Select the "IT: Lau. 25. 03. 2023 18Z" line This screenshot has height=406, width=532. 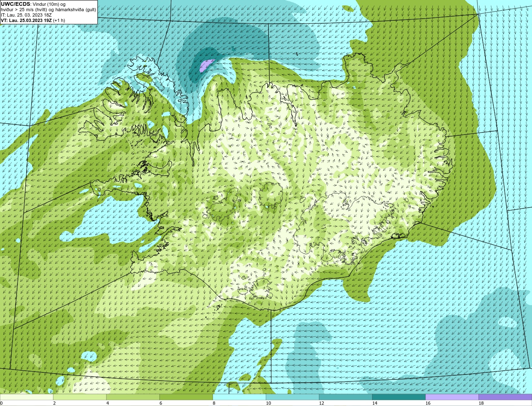[26, 15]
